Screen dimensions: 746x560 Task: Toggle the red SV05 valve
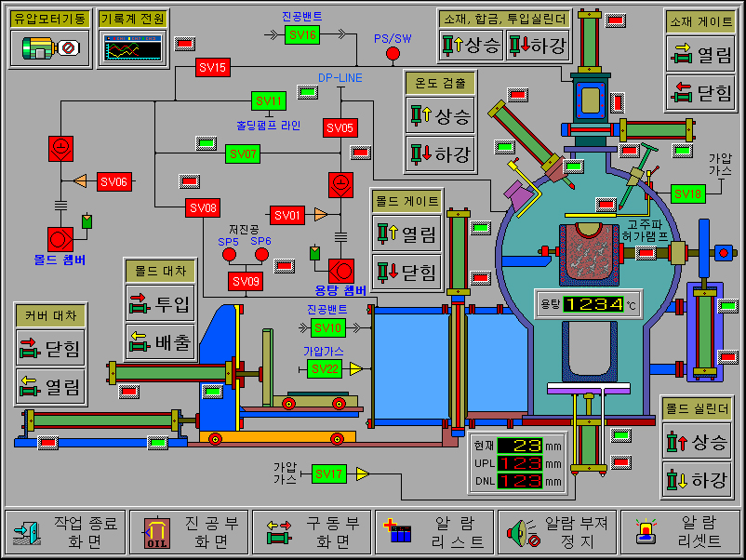(x=340, y=127)
